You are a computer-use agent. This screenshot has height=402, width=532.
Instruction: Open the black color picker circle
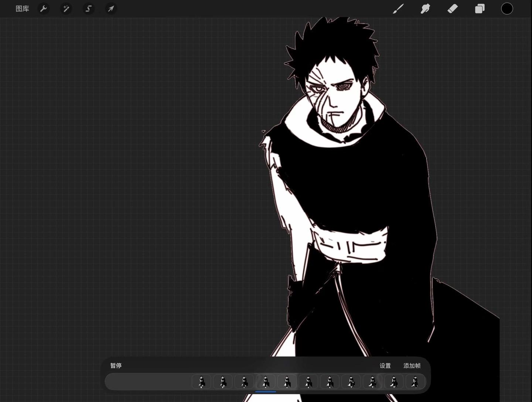[x=507, y=8]
